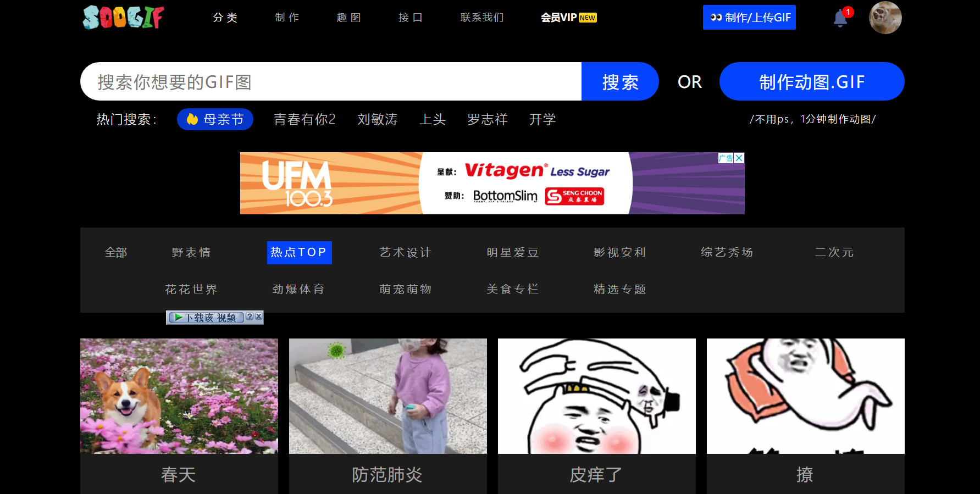Select hot search 开学
980x494 pixels.
[x=542, y=119]
